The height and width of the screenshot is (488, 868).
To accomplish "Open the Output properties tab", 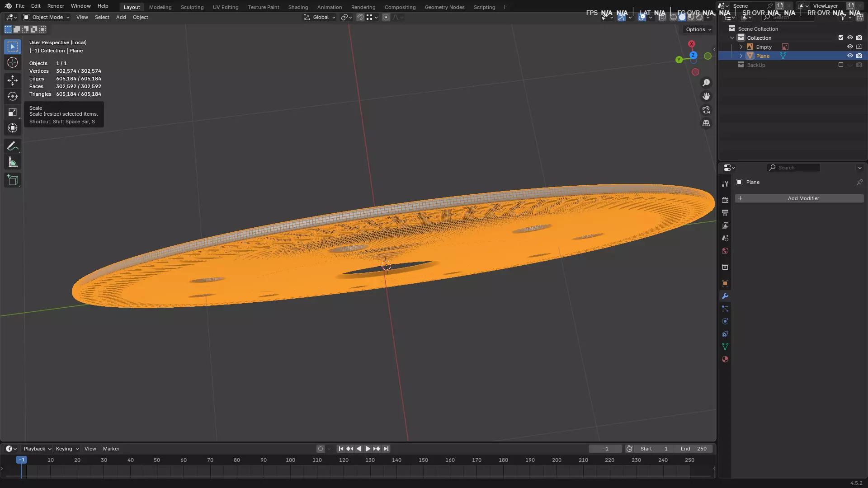I will (725, 212).
